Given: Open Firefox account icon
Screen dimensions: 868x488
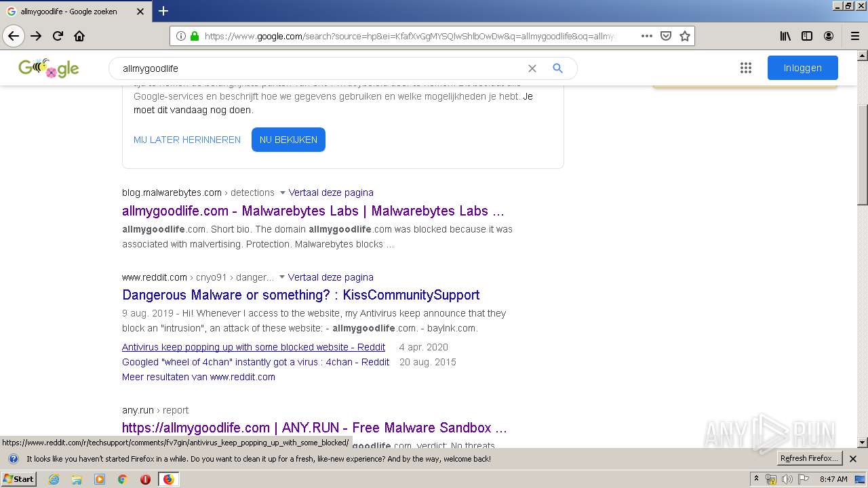Looking at the screenshot, I should tap(829, 36).
